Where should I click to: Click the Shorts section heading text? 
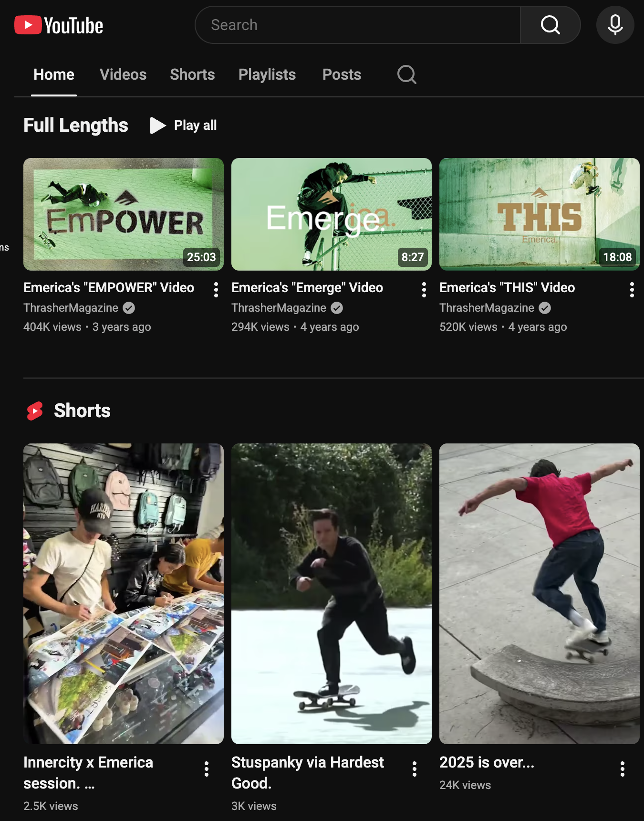click(82, 411)
